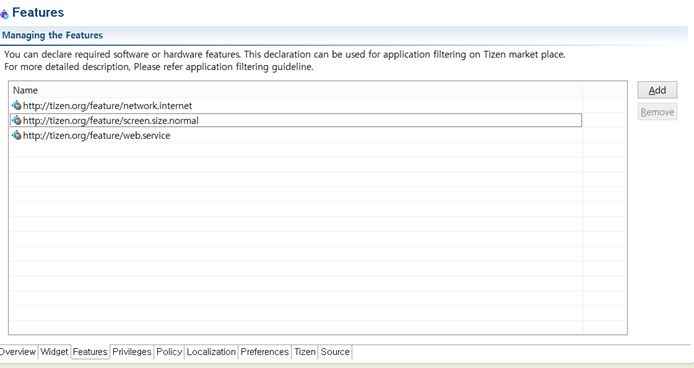694x368 pixels.
Task: Click the icon beside web.service feature
Action: click(17, 136)
